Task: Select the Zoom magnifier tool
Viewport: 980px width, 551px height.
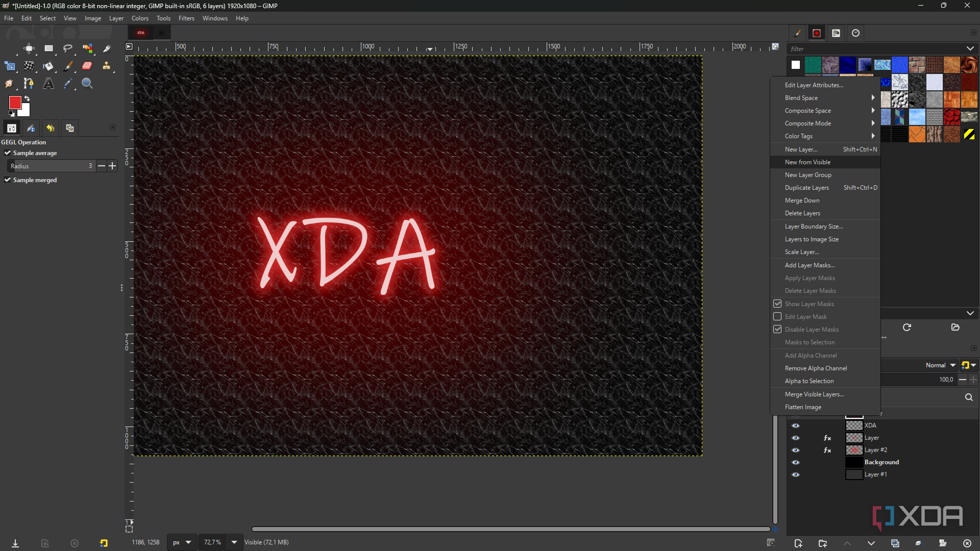Action: [87, 83]
